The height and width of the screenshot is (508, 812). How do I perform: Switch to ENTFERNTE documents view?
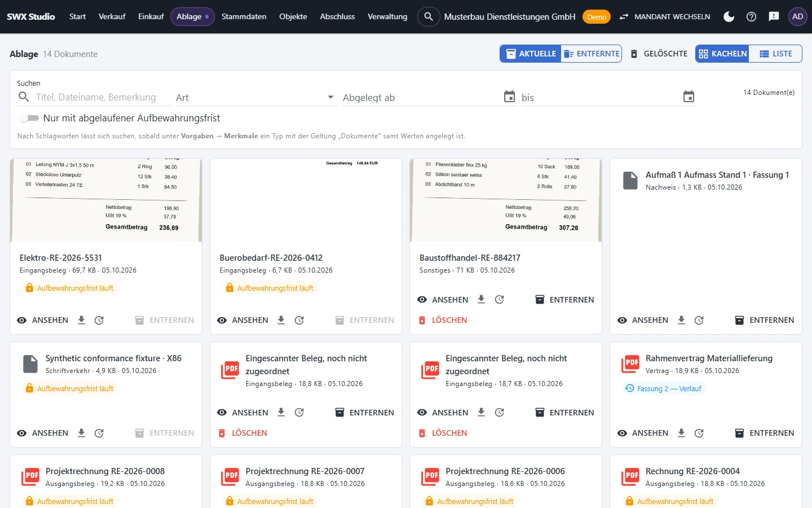(592, 54)
